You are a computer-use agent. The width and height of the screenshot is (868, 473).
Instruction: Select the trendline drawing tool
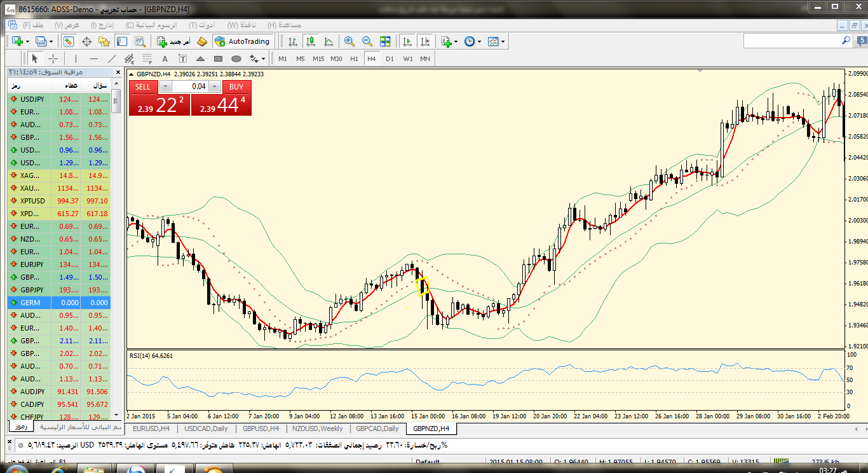click(111, 58)
